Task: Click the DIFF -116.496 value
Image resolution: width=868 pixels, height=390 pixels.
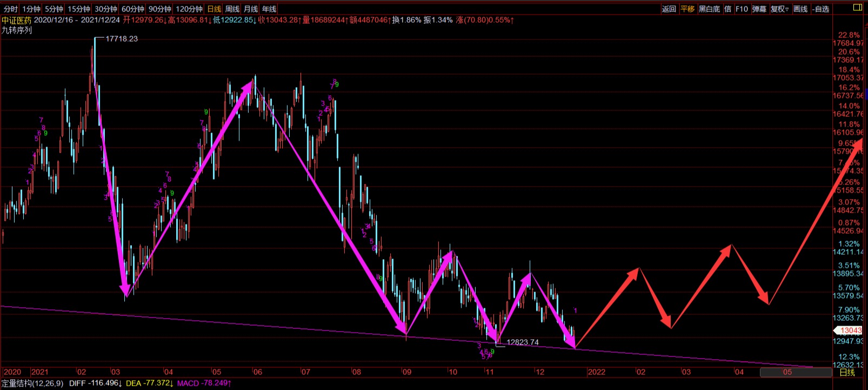Action: [95, 384]
